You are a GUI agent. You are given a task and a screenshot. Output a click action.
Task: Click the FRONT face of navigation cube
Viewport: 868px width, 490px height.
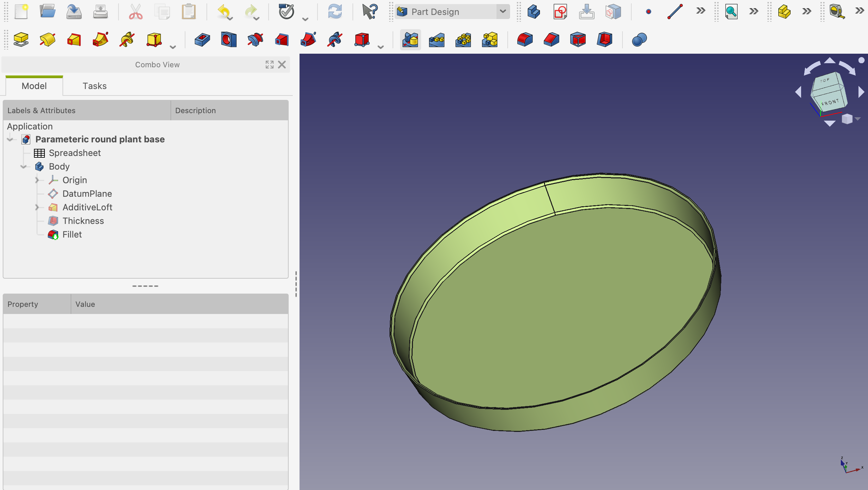point(830,102)
